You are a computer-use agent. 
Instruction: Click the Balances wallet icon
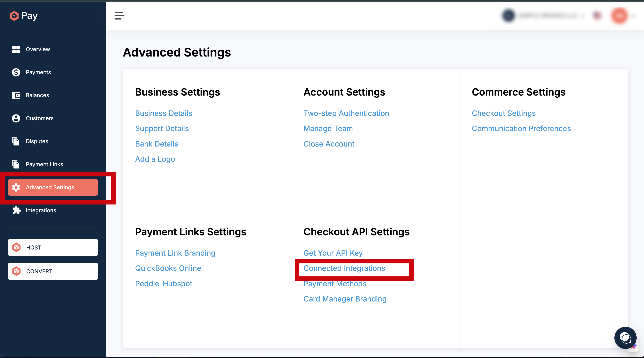tap(16, 95)
